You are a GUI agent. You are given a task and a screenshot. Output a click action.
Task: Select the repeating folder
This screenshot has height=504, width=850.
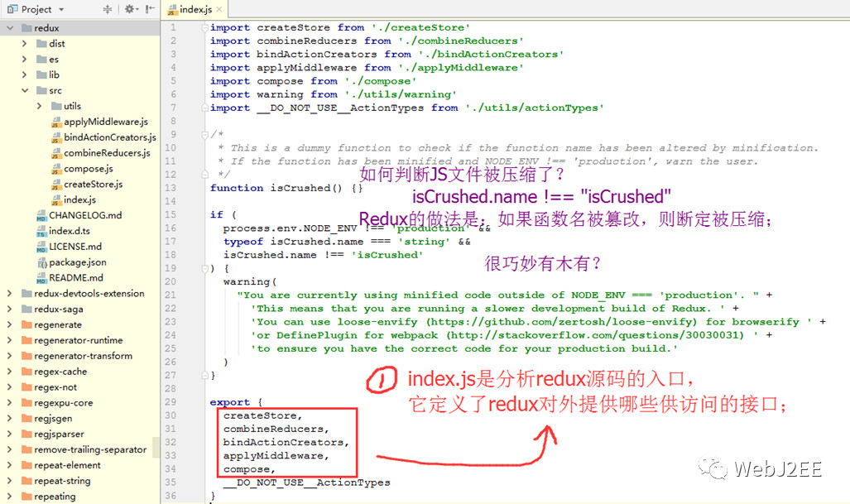point(55,497)
